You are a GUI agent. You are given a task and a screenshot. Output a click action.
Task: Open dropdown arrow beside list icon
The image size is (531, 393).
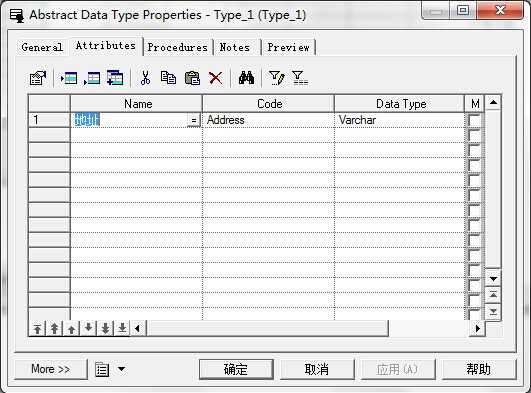point(121,369)
